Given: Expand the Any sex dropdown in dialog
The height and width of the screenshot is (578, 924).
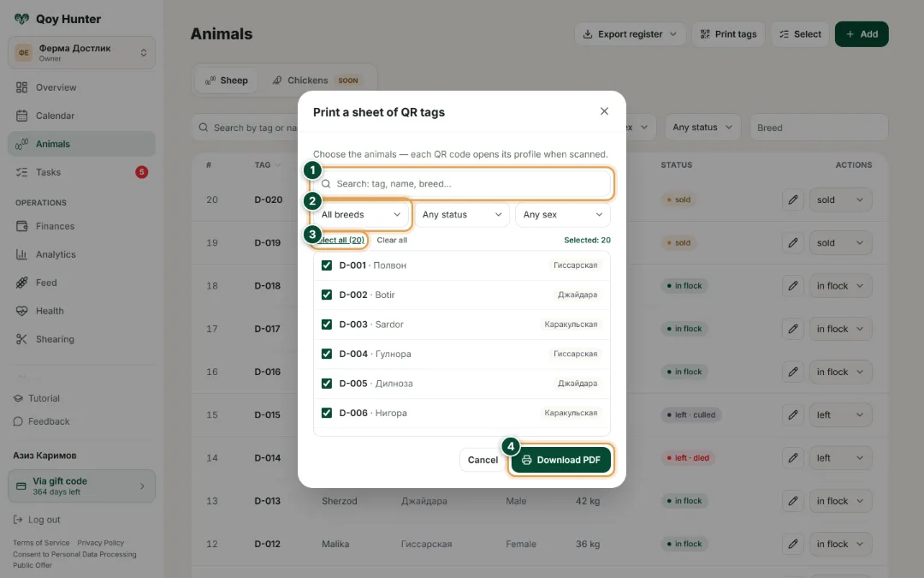Looking at the screenshot, I should (x=563, y=215).
